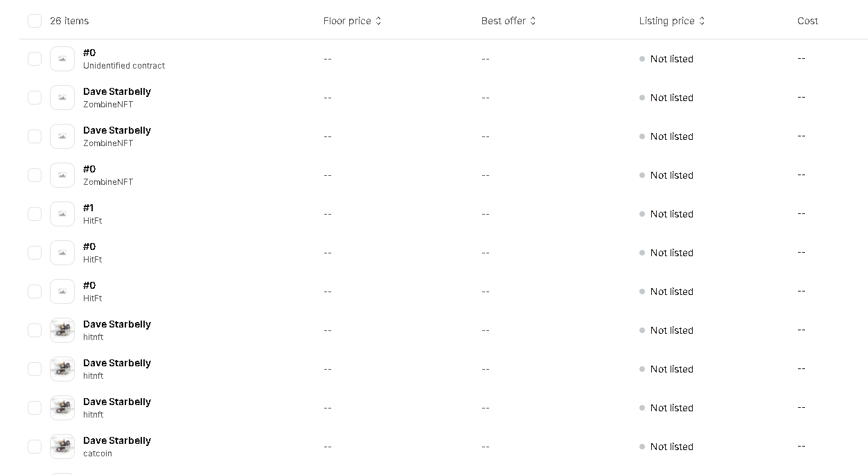The image size is (868, 475).
Task: Click the Cost column header
Action: pos(807,21)
